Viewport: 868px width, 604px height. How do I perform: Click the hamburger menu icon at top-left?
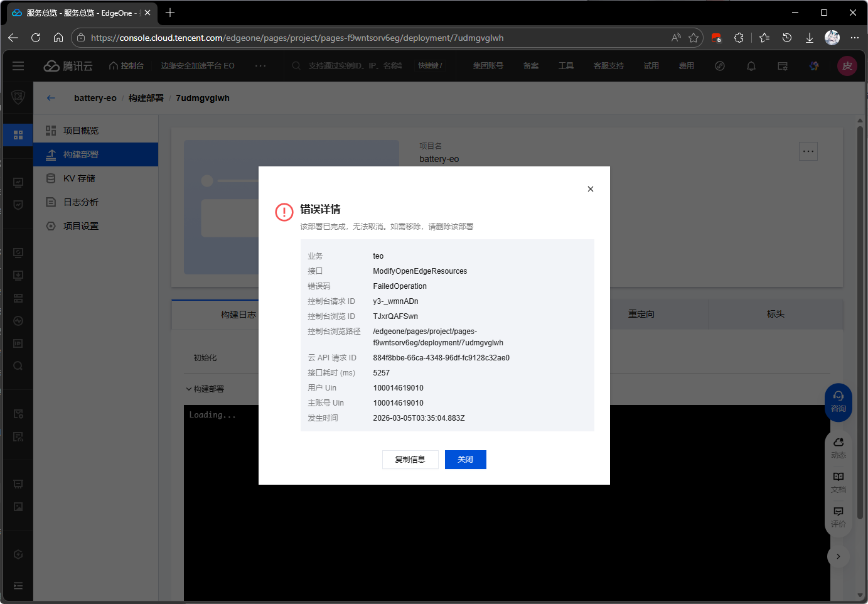18,65
